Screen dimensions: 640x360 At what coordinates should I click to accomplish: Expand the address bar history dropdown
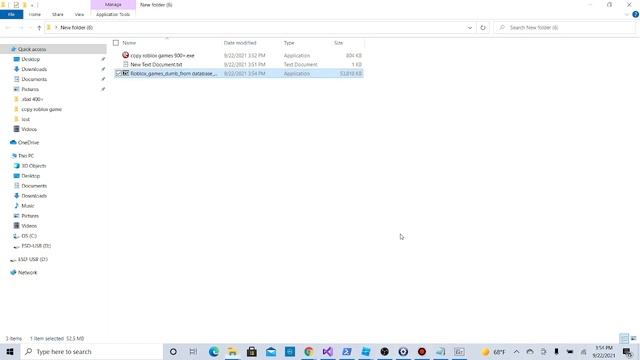point(470,28)
